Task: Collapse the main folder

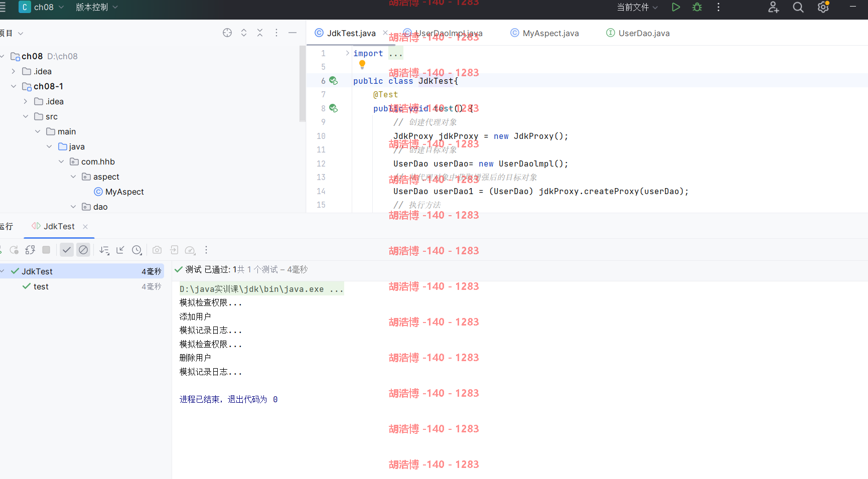Action: coord(38,131)
